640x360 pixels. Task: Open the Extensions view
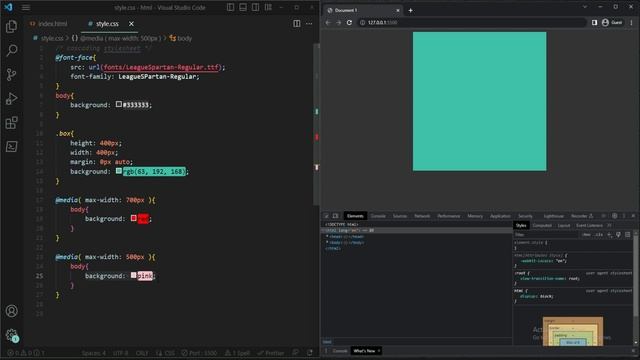pyautogui.click(x=11, y=122)
